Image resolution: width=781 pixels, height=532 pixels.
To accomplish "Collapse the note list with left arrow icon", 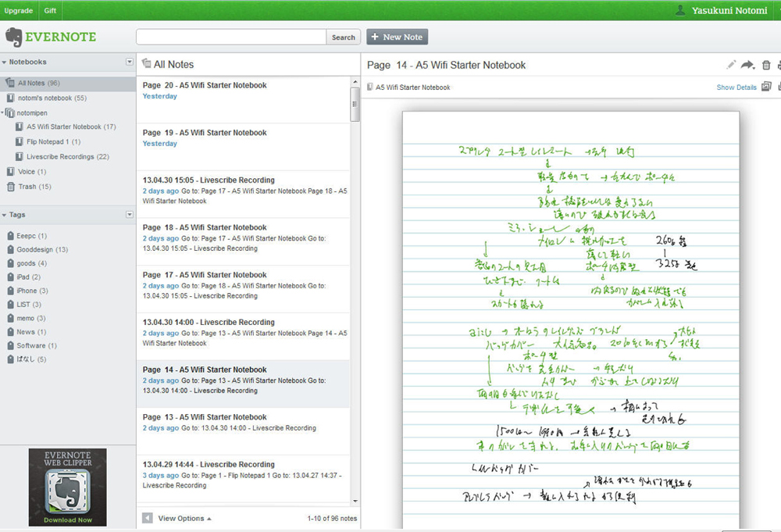I will coord(148,518).
